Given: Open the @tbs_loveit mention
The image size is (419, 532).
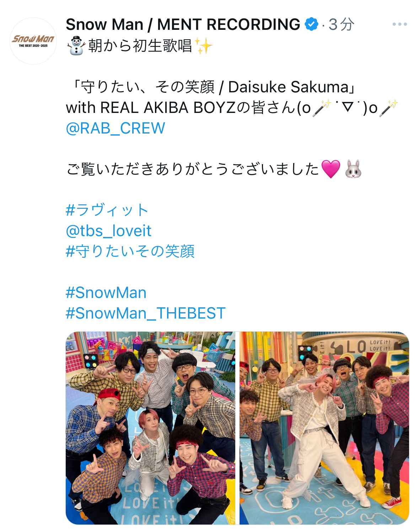Looking at the screenshot, I should coord(109,231).
